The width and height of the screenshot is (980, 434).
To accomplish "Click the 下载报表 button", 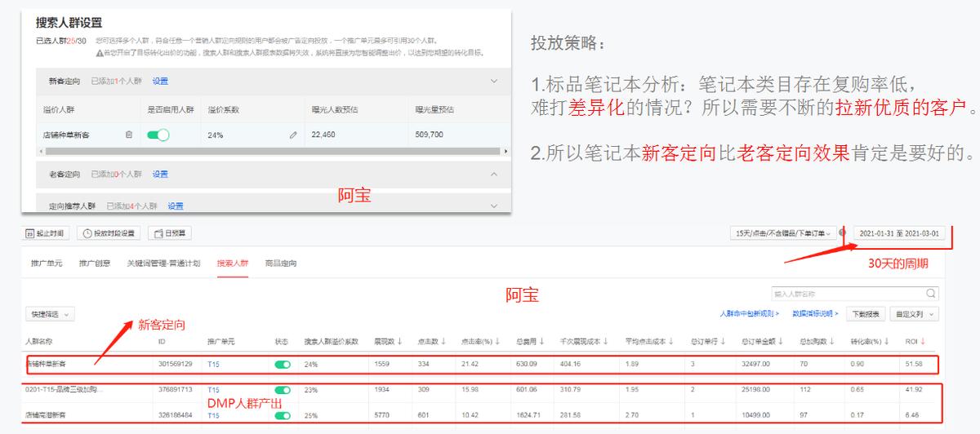I will tap(866, 313).
